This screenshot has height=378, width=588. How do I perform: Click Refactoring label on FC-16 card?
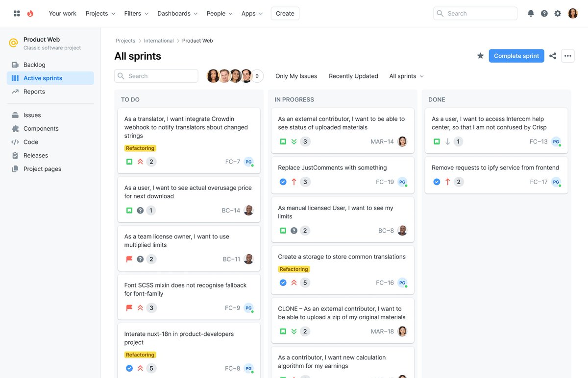click(x=294, y=269)
